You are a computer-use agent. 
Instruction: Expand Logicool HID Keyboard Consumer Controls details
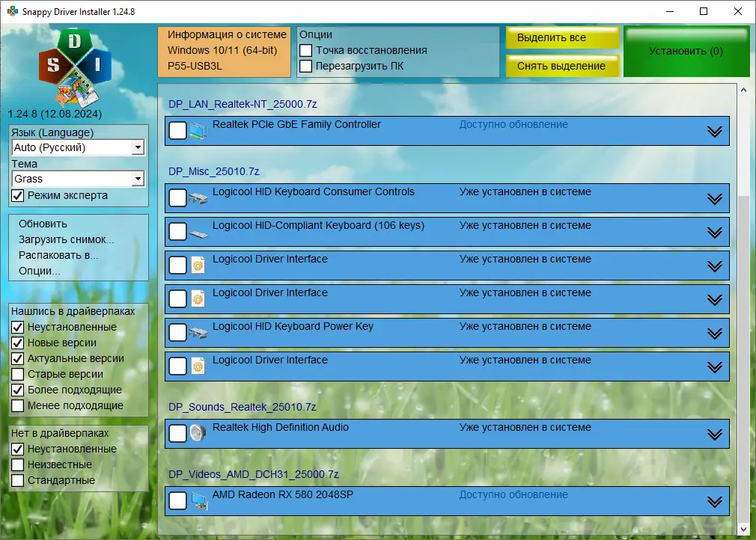click(x=715, y=199)
